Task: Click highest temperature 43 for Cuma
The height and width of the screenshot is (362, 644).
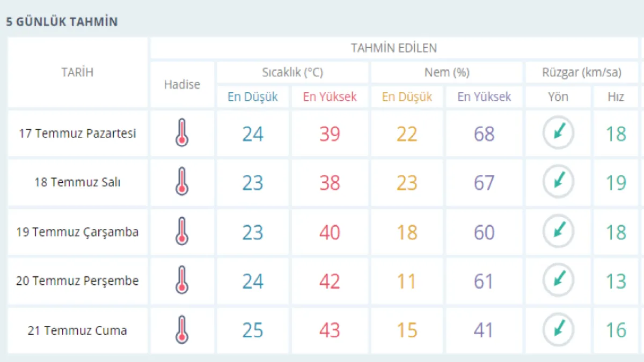Action: (330, 330)
